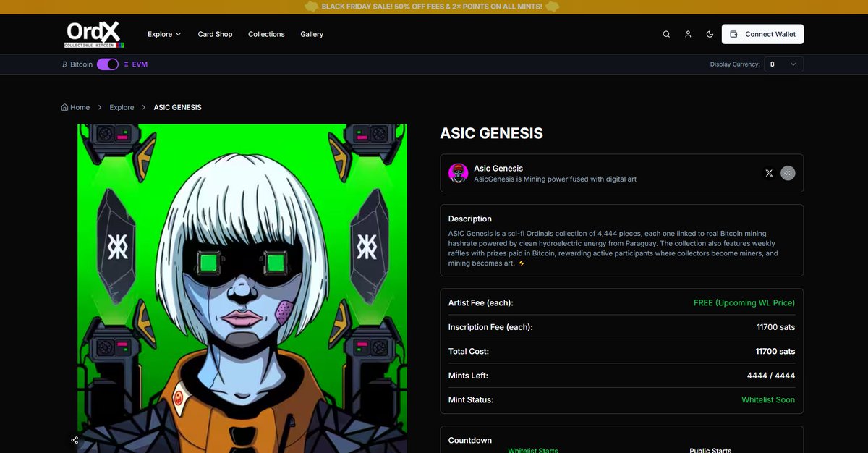Image resolution: width=868 pixels, height=453 pixels.
Task: Click 'Mint Status:' label
Action: [x=470, y=399]
